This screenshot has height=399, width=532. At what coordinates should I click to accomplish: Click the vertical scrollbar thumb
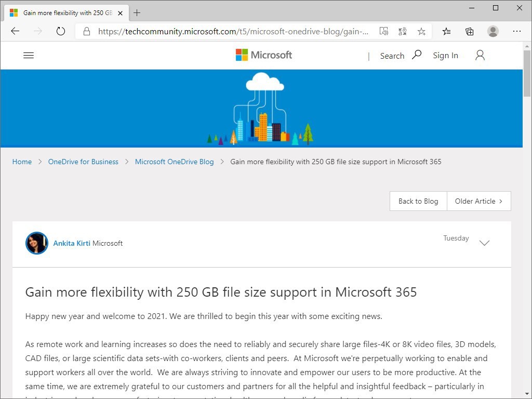click(527, 73)
